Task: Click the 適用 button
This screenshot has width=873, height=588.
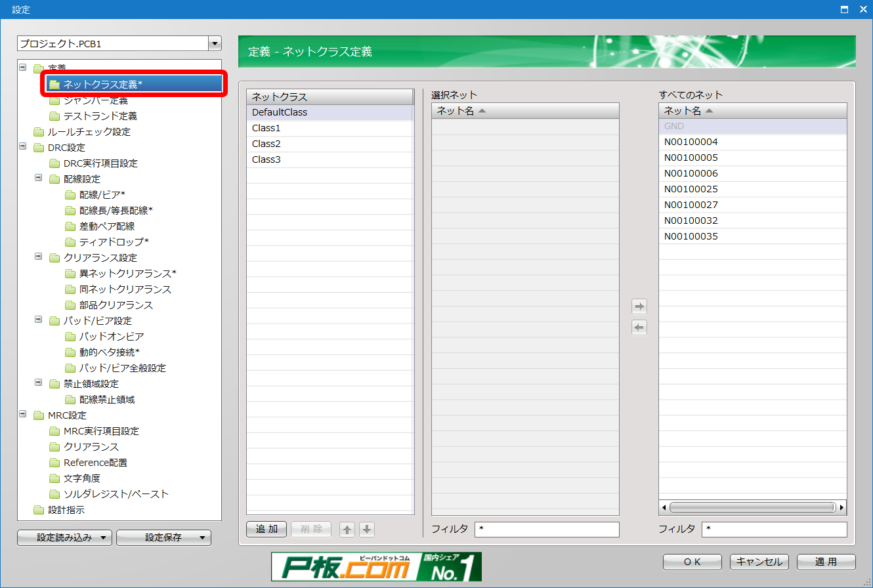Action: click(826, 562)
